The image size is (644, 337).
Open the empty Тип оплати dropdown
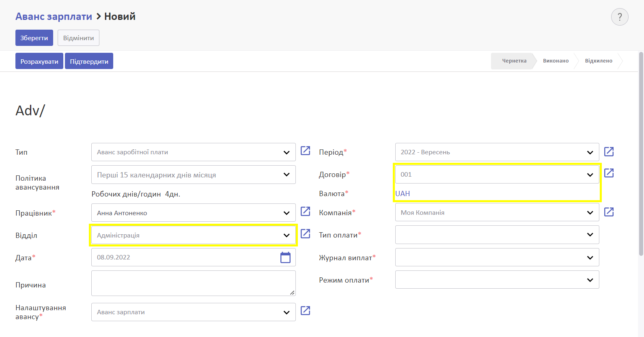[497, 235]
